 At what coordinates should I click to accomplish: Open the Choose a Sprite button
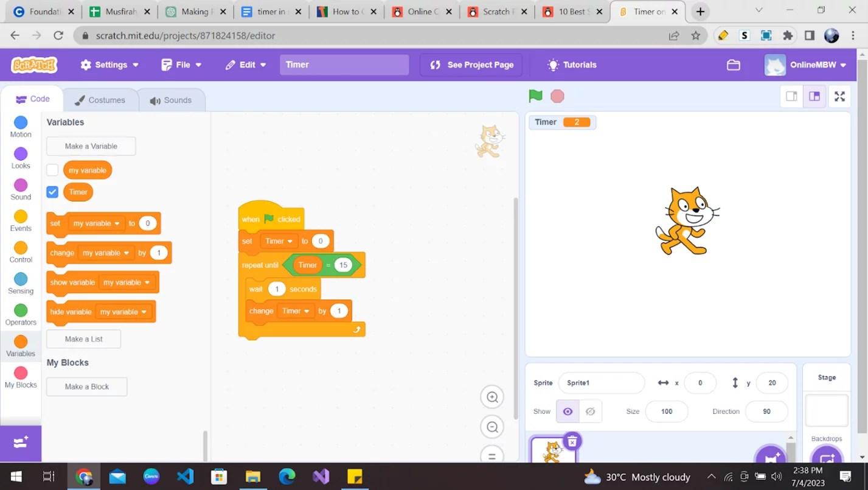click(771, 455)
